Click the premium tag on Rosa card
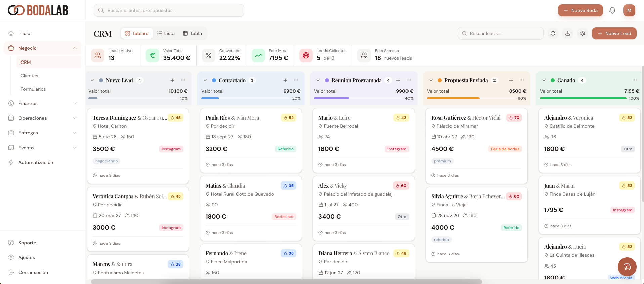Screen dimensions: 644x284 coord(442,161)
